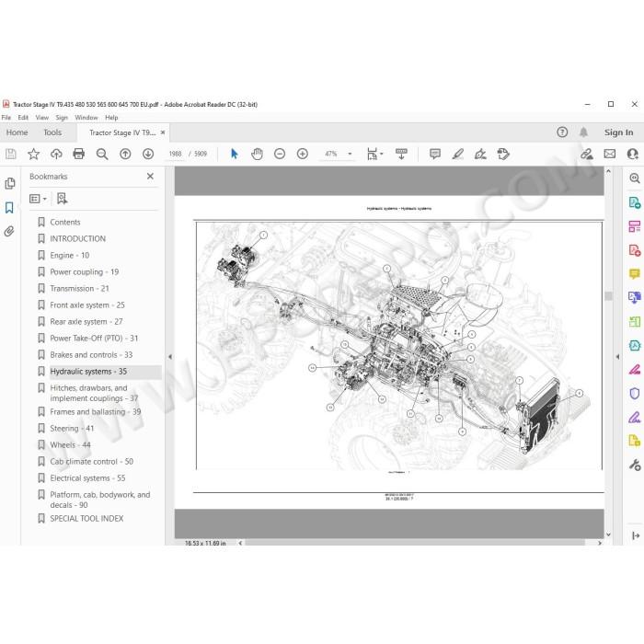Click the Zoom in plus icon
The width and height of the screenshot is (644, 644).
[x=303, y=154]
